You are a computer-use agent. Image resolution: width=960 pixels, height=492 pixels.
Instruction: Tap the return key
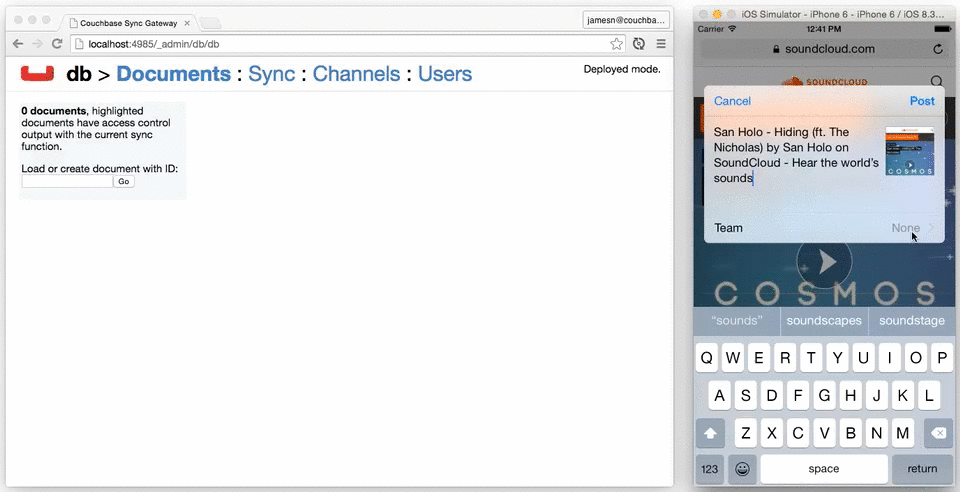[x=923, y=469]
